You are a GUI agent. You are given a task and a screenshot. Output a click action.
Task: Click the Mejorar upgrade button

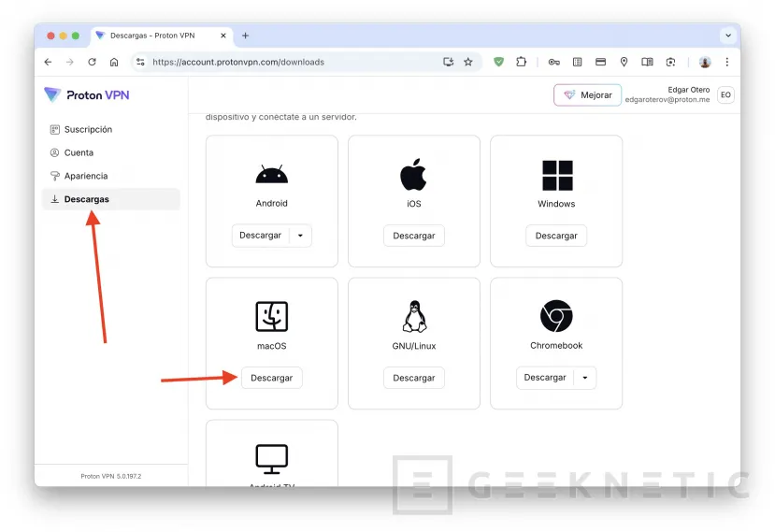point(587,95)
